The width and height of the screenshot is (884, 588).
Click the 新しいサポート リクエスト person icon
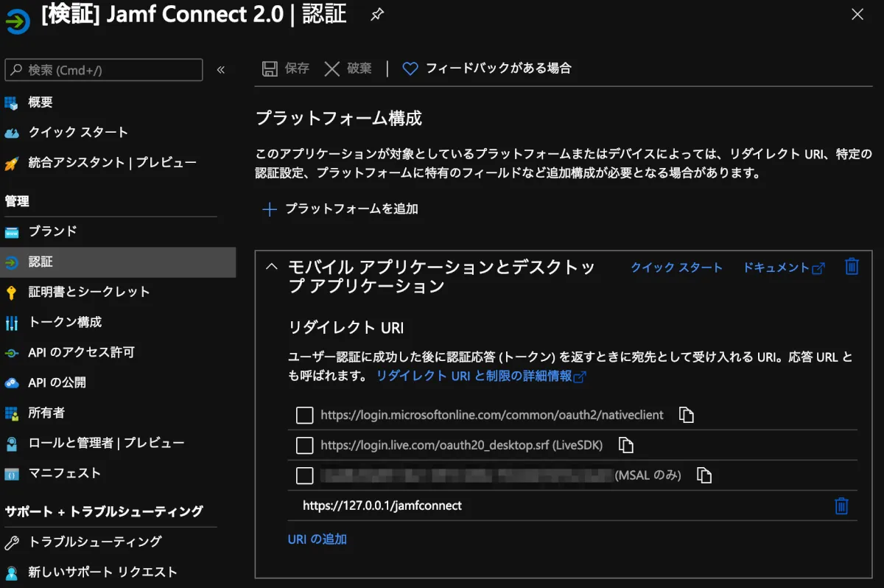point(11,573)
